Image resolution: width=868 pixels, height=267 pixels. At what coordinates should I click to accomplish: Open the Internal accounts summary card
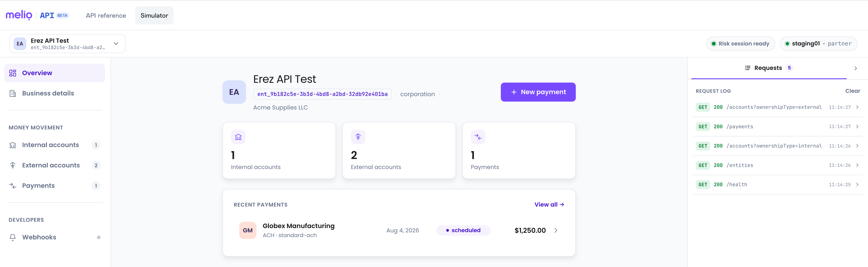279,150
